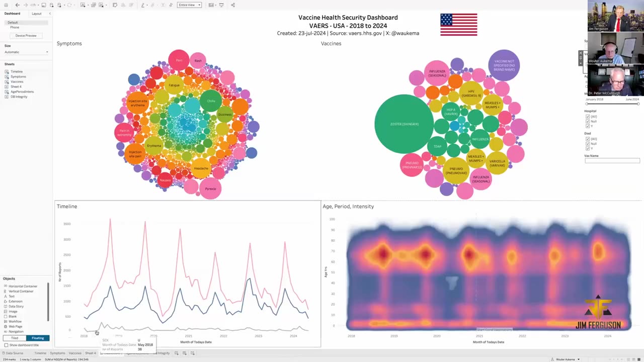Open the Pause Auto Updates dropdown arrow
This screenshot has height=362, width=644.
(64, 6)
